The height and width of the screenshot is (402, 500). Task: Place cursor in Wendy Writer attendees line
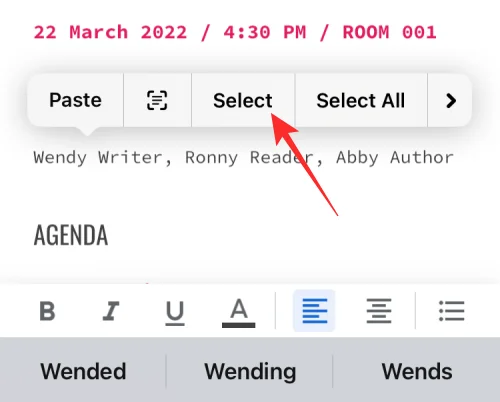(243, 157)
